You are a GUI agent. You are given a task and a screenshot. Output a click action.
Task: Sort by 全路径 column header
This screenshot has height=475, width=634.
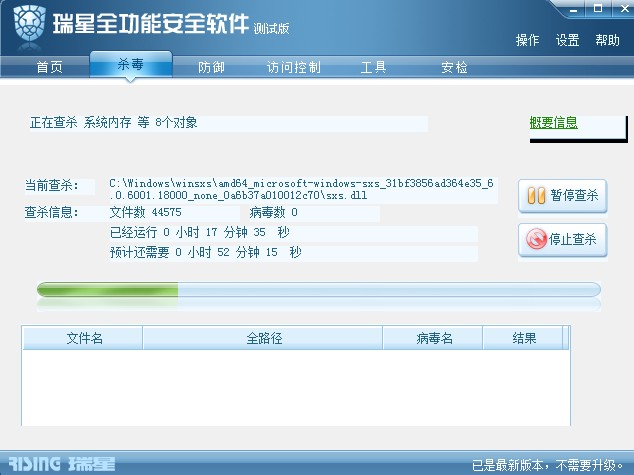(x=263, y=338)
